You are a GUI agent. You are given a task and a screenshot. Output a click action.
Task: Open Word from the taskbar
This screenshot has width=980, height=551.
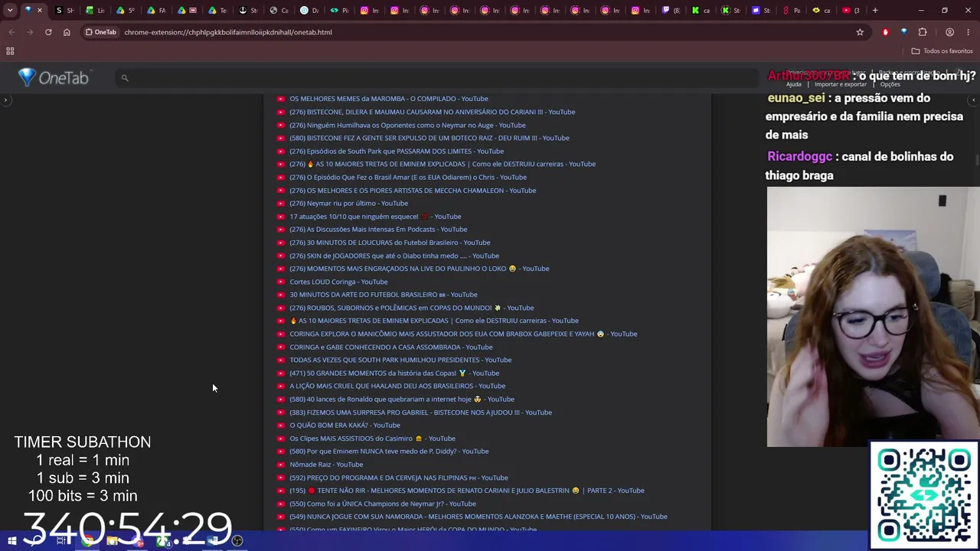[x=213, y=541]
